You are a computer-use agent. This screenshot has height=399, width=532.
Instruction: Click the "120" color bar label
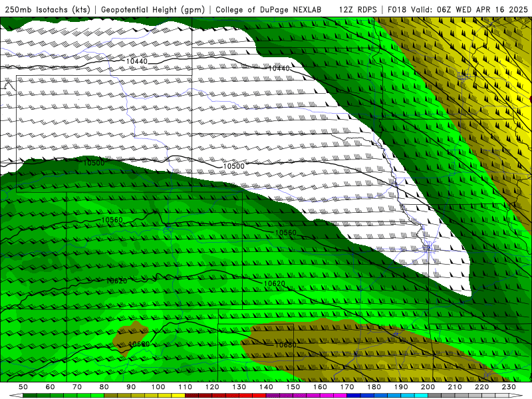coord(212,387)
